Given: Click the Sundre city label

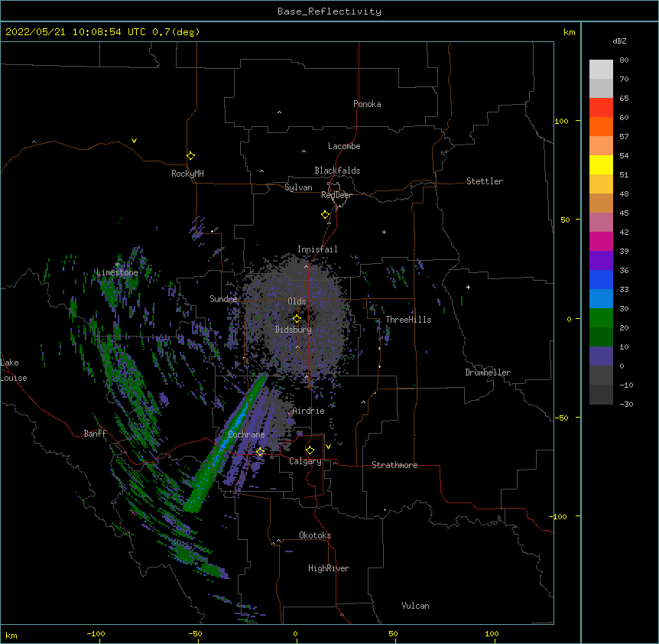Looking at the screenshot, I should click(223, 299).
